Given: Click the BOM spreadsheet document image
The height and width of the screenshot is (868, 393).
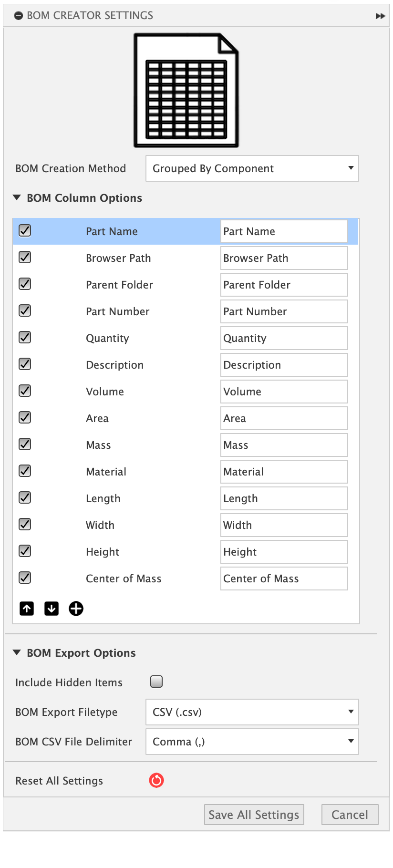Looking at the screenshot, I should point(186,90).
